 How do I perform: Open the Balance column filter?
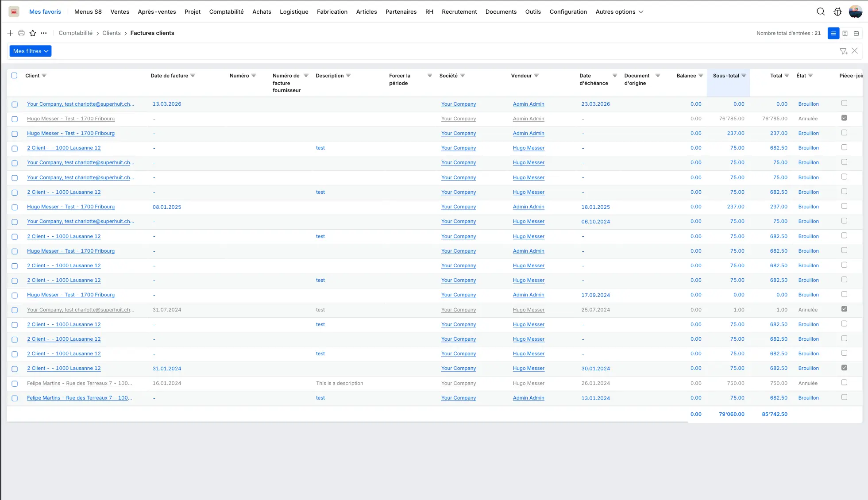point(701,76)
